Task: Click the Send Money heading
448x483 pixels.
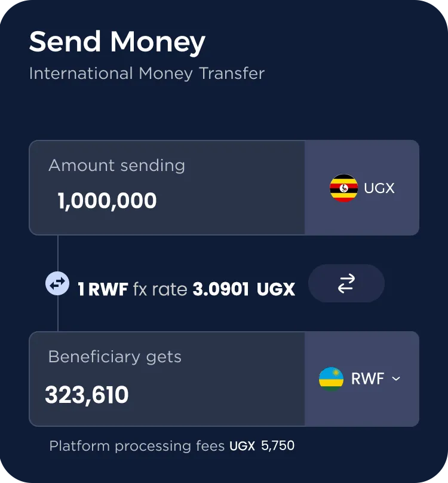Action: [117, 42]
